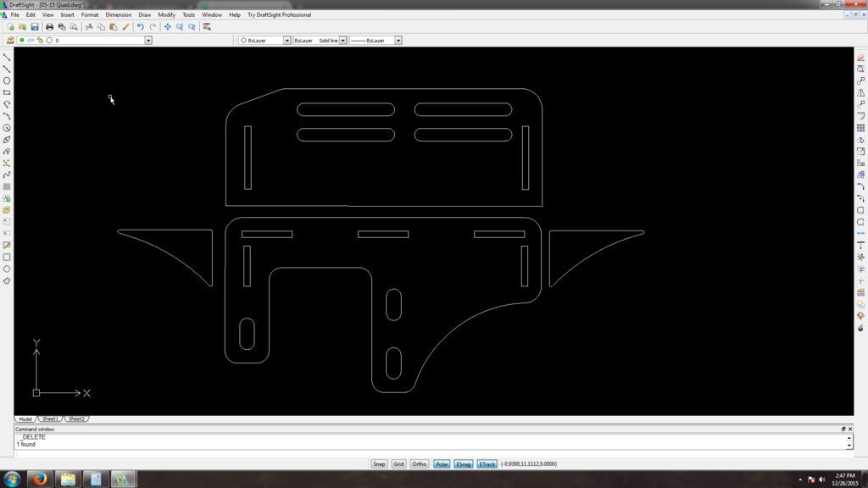Image resolution: width=868 pixels, height=488 pixels.
Task: Click the command window scroll down arrow
Action: [x=849, y=446]
